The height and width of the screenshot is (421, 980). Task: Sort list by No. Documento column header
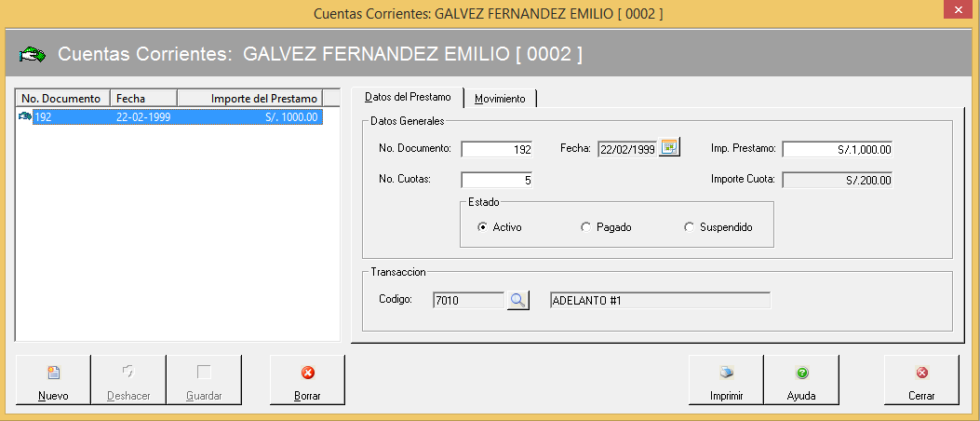(x=63, y=99)
